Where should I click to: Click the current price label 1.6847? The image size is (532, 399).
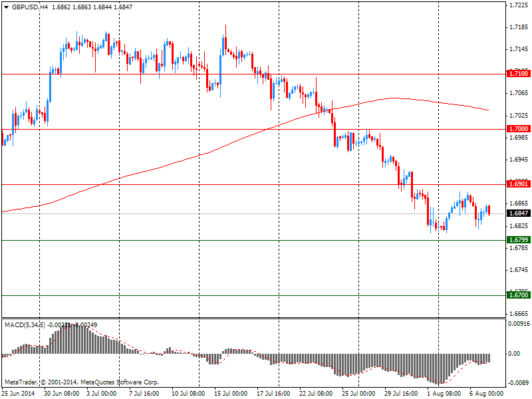point(519,213)
